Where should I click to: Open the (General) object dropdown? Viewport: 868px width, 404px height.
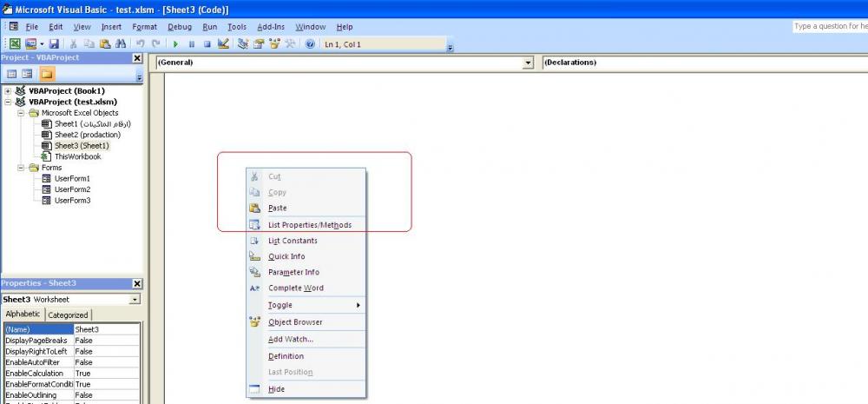(528, 63)
